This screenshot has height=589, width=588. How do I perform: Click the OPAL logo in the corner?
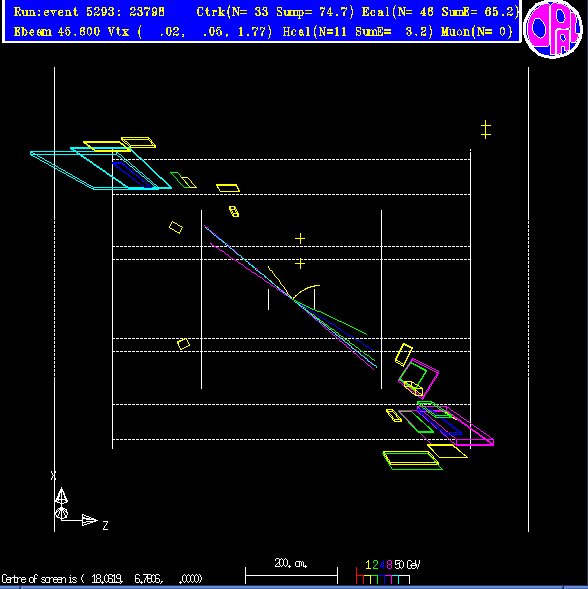(553, 29)
